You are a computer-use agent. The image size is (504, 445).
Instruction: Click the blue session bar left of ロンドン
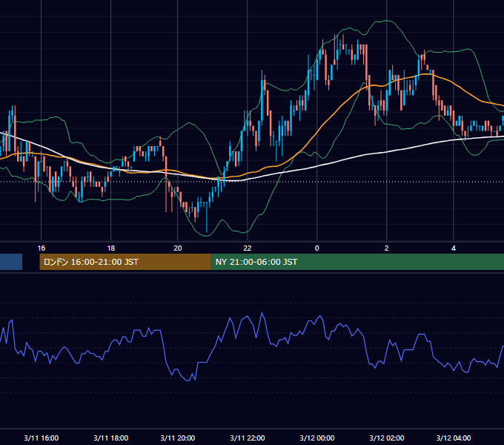coord(11,262)
